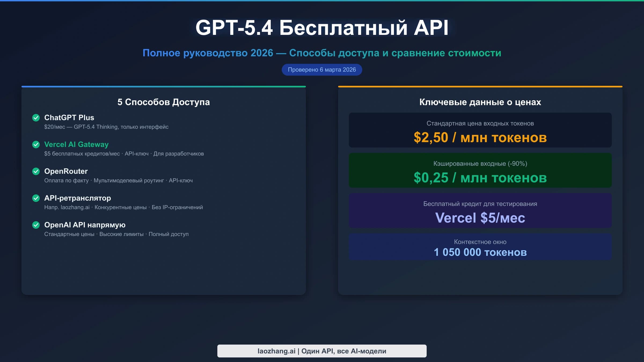Click the label 'Стандартная цена входных токенов'
This screenshot has height=362, width=644.
click(x=480, y=123)
